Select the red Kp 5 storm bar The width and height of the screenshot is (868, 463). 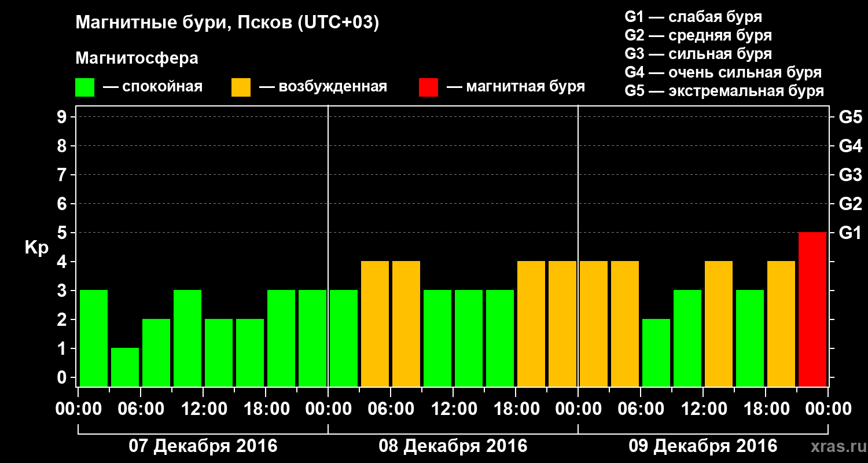tap(812, 309)
